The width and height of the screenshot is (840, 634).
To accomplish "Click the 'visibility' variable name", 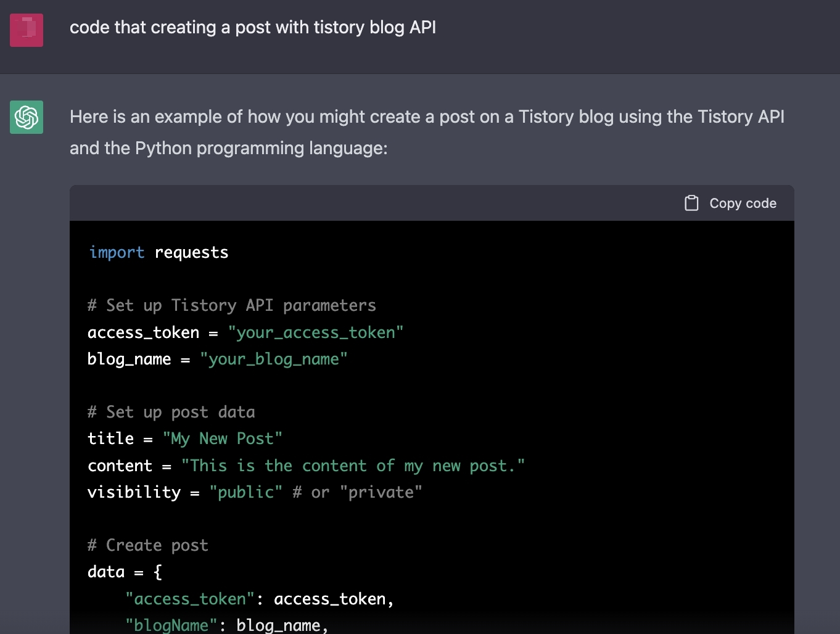I will click(x=134, y=493).
